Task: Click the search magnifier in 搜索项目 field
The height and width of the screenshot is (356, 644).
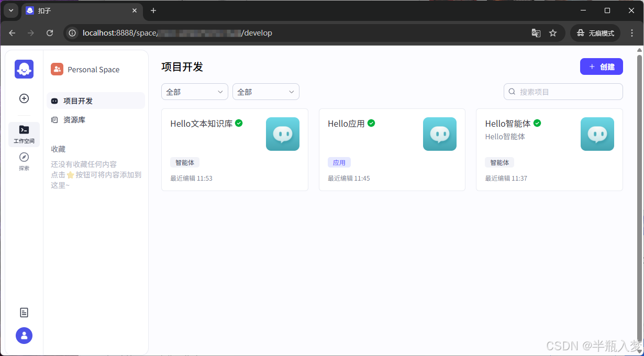Action: (512, 92)
